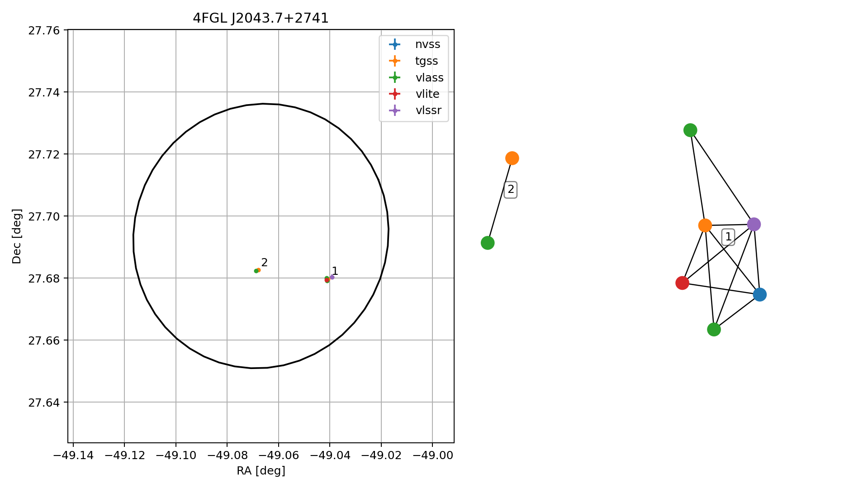Select the red node in graph cluster 1
Image resolution: width=868 pixels, height=489 pixels.
click(682, 283)
